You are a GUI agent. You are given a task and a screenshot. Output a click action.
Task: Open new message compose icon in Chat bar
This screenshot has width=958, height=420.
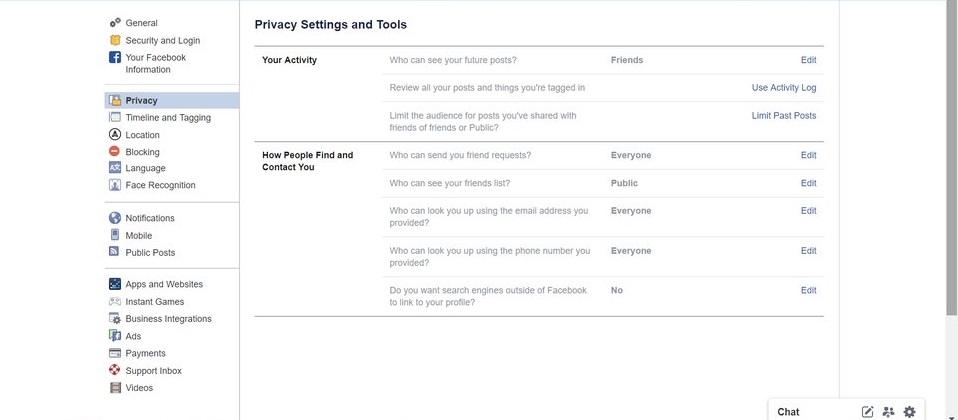867,411
